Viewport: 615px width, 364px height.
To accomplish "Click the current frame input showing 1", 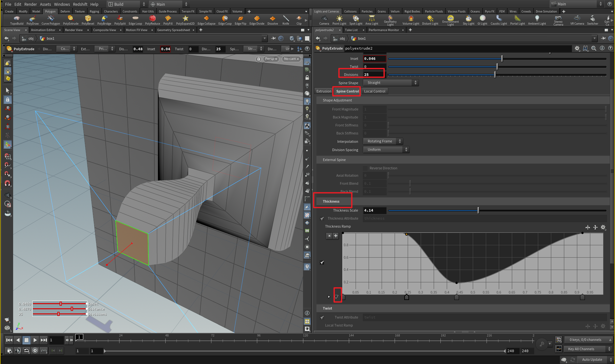I will (56, 340).
